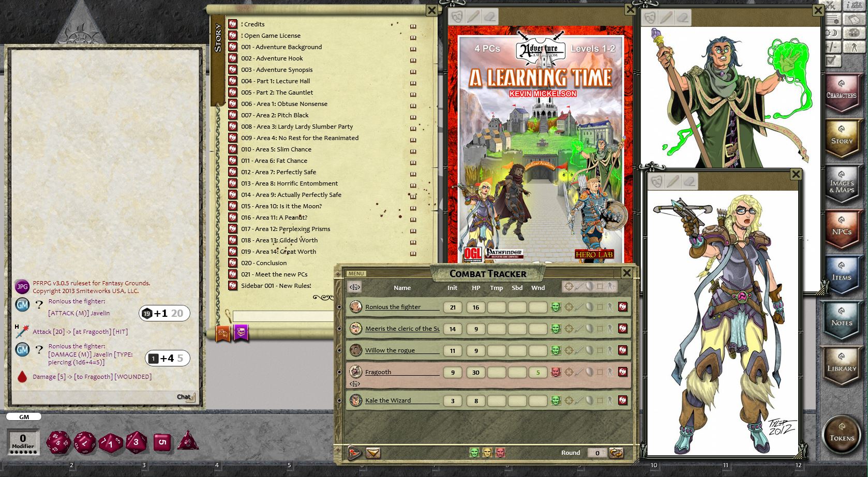Click the Round counter field in the tracker
Screen dimensions: 868x477
(598, 453)
